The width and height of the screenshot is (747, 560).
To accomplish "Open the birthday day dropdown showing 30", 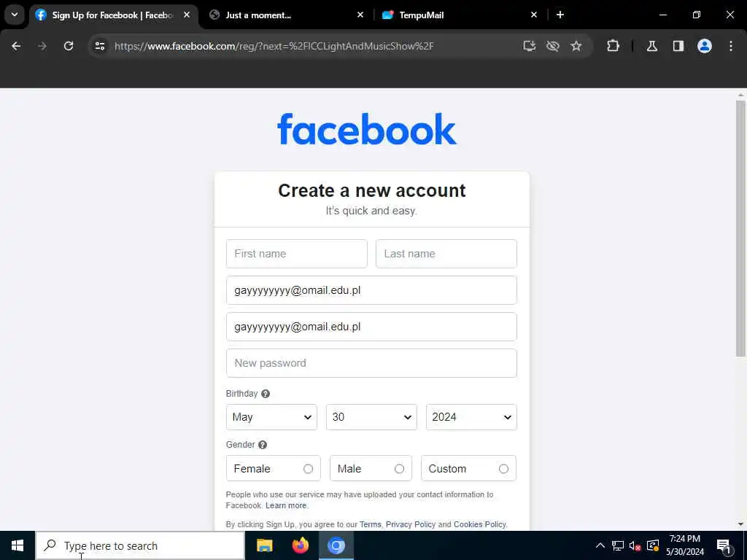I will click(371, 417).
